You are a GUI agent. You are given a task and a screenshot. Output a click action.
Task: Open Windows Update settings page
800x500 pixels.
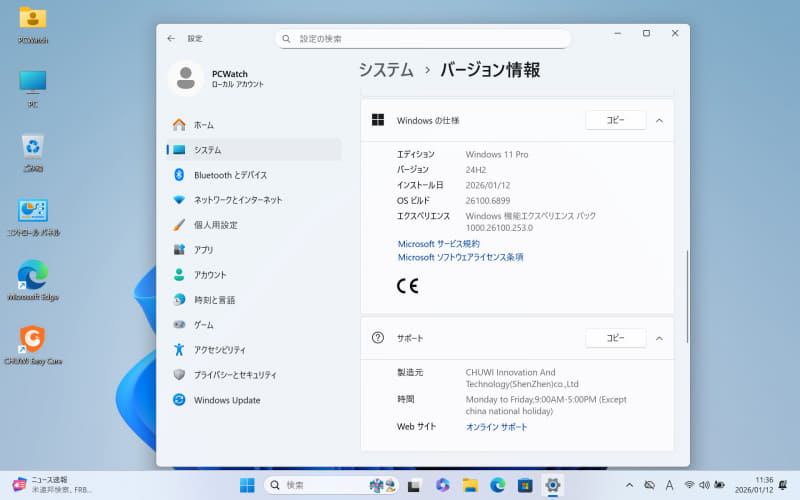coord(254,401)
